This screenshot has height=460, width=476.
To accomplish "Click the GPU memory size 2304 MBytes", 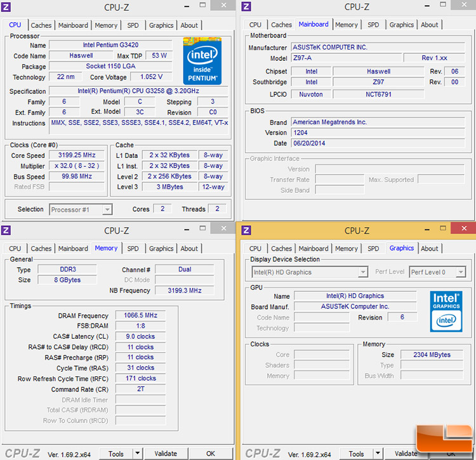I will (x=432, y=355).
